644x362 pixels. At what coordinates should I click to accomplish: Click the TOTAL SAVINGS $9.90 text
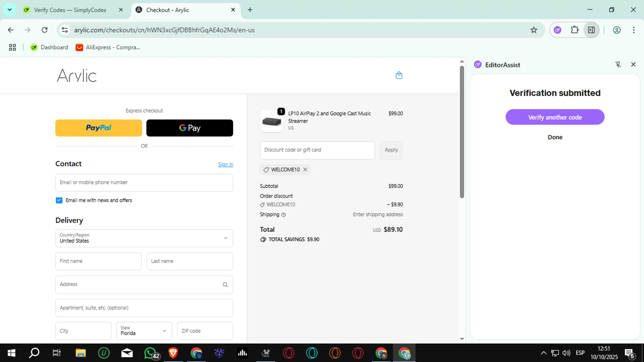coord(294,240)
